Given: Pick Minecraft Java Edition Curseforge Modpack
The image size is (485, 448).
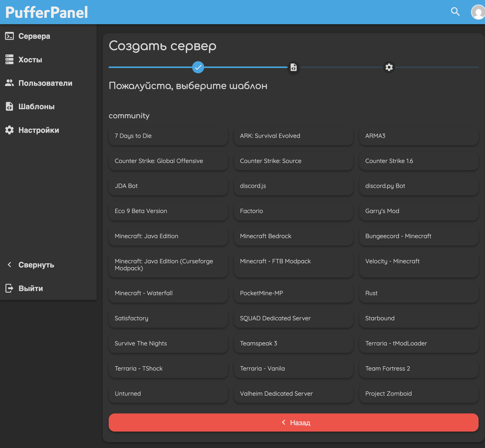Looking at the screenshot, I should 168,264.
